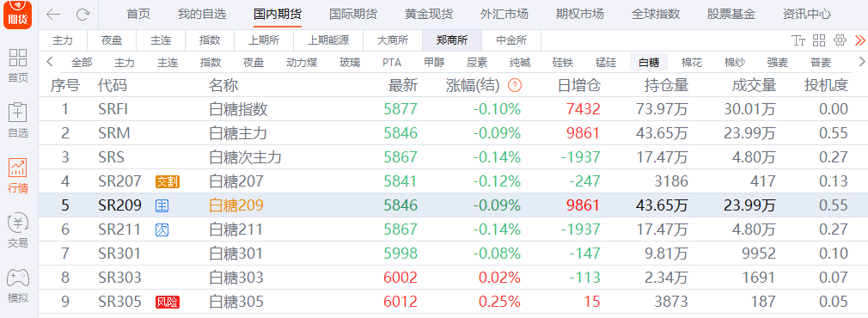Image resolution: width=868 pixels, height=318 pixels.
Task: Open 自选 watchlist icon in sidebar
Action: (18, 119)
